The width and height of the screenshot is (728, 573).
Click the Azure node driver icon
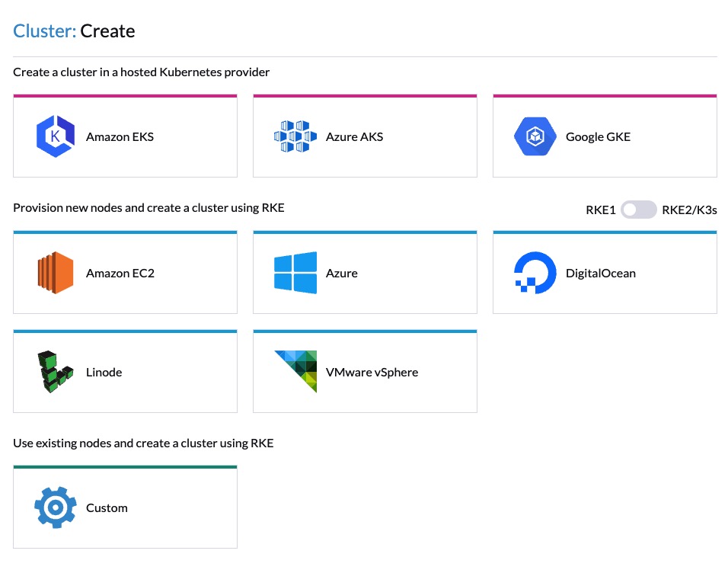pyautogui.click(x=295, y=272)
